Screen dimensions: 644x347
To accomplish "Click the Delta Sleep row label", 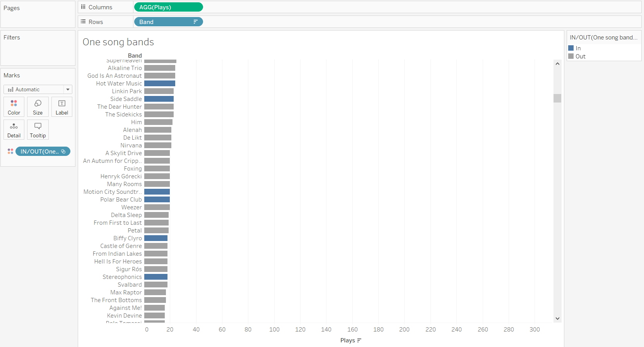I will click(126, 215).
